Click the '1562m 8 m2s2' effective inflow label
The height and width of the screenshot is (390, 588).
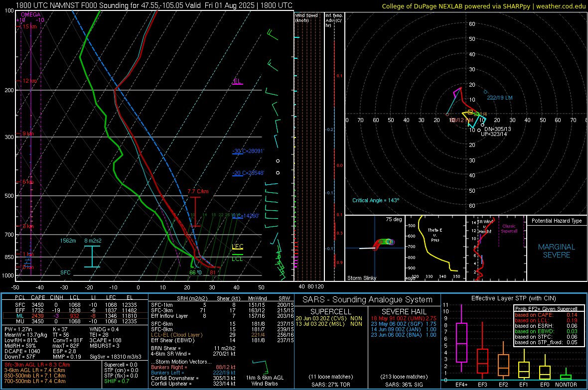point(81,241)
